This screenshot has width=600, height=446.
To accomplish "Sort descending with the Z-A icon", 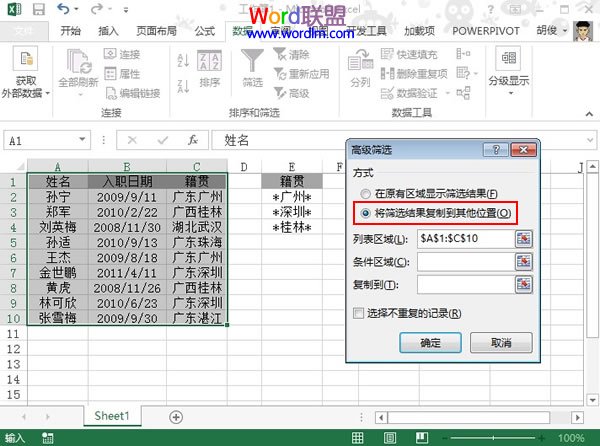I will click(183, 86).
